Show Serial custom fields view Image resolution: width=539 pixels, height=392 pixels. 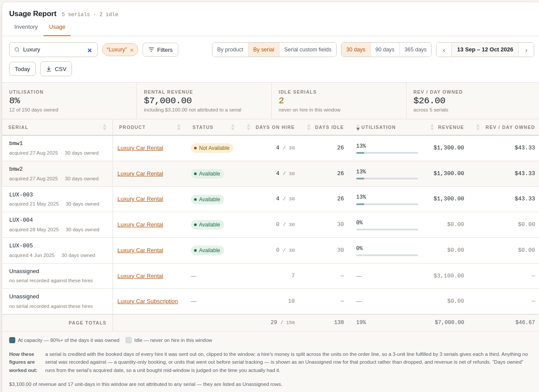point(308,50)
